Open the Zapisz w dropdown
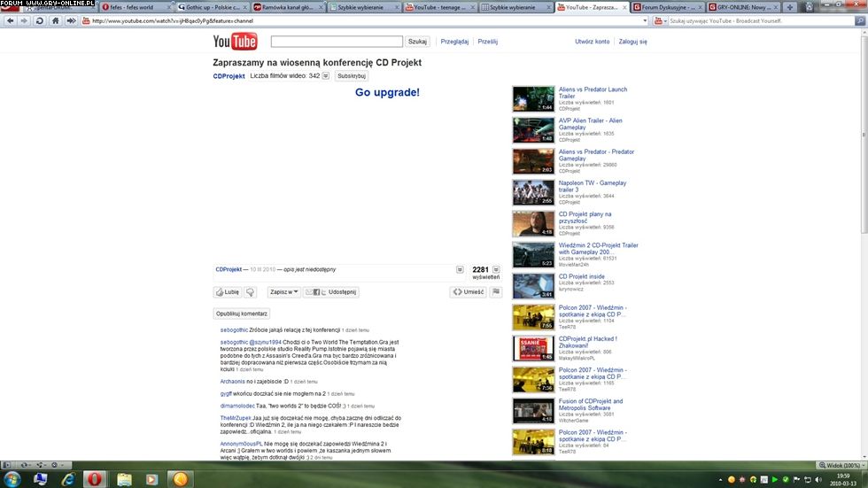 tap(284, 291)
